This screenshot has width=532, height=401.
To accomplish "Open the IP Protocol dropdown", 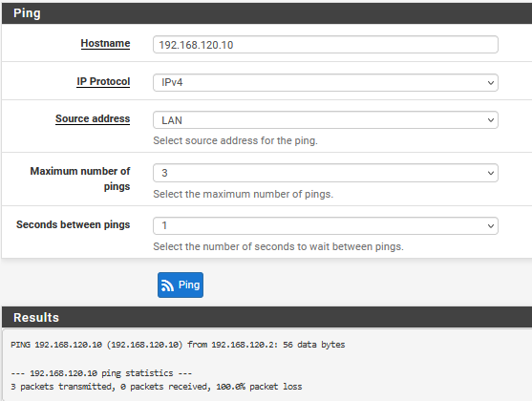I will coord(326,82).
